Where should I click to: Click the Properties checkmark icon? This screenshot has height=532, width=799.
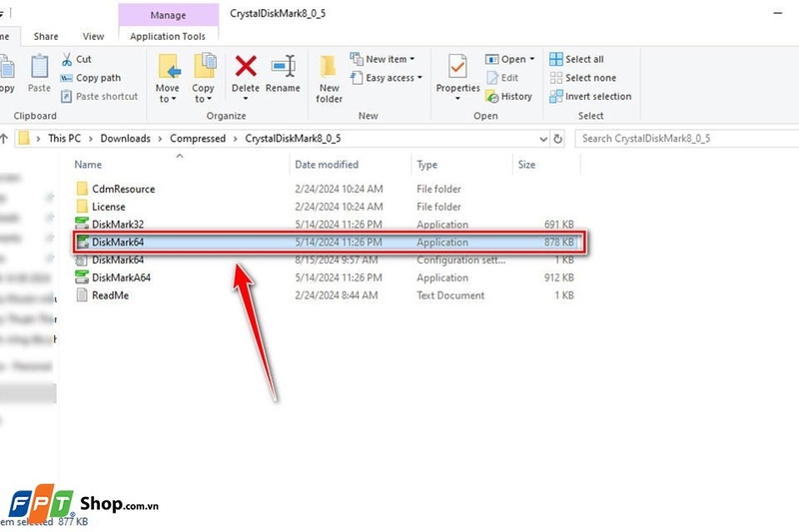pyautogui.click(x=457, y=67)
